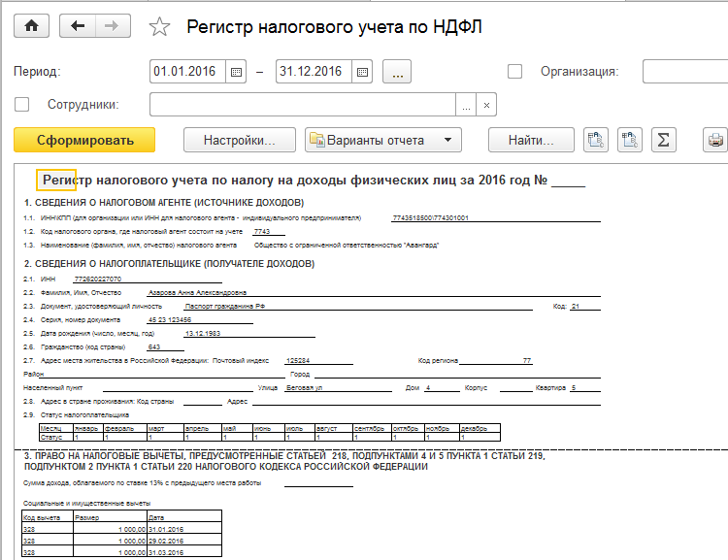
Task: Open calendar for period start date
Action: 235,72
